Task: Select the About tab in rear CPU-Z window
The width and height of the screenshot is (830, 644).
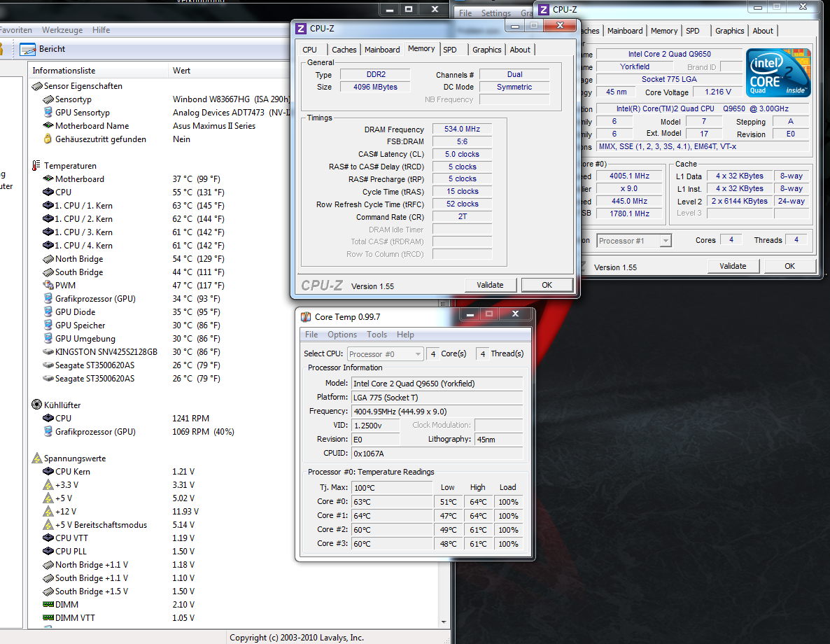Action: pos(763,31)
